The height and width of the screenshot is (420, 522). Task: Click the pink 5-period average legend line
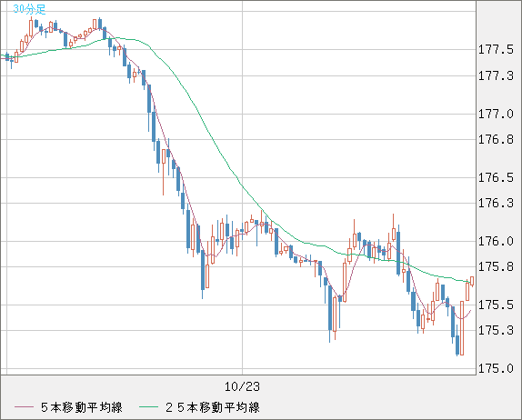click(x=24, y=407)
